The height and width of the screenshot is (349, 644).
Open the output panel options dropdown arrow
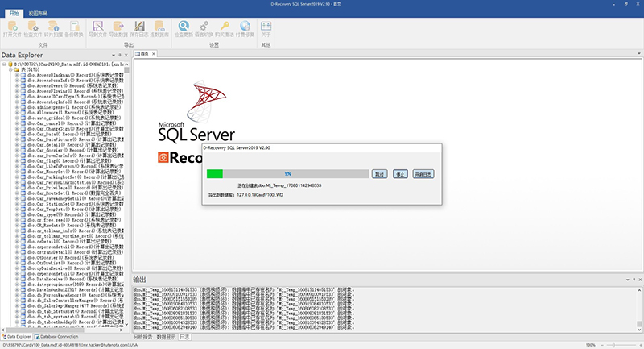(x=628, y=280)
